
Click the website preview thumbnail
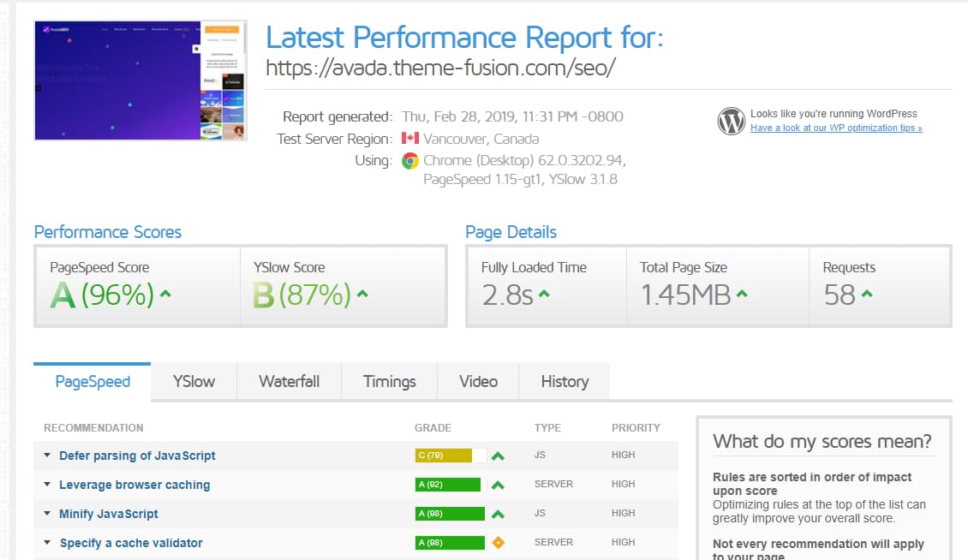(x=140, y=80)
